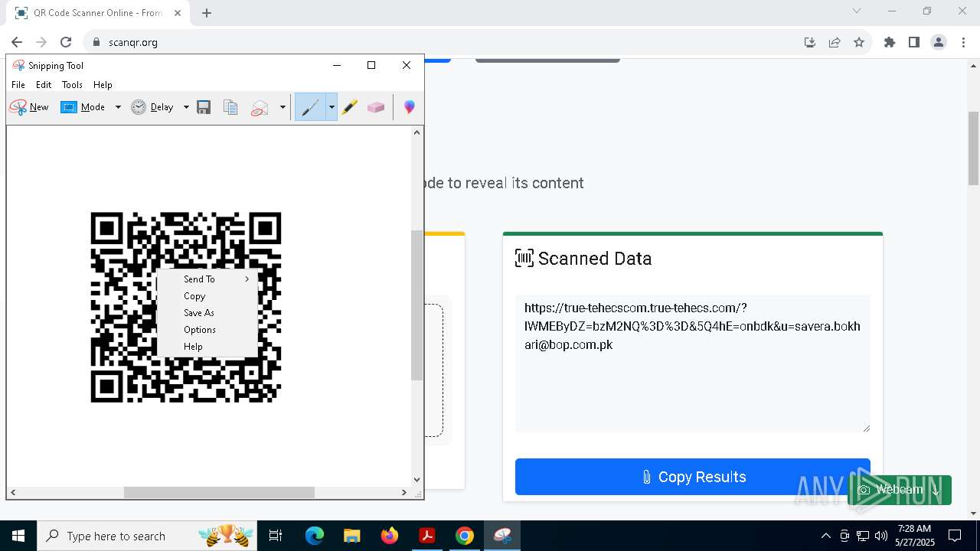The image size is (980, 551).
Task: Select the Pen tool in Snipping Tool
Action: click(310, 107)
